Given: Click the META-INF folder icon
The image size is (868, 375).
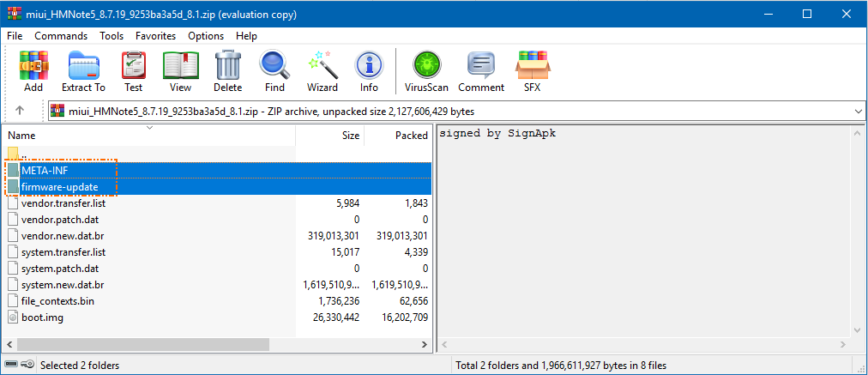Looking at the screenshot, I should click(13, 171).
